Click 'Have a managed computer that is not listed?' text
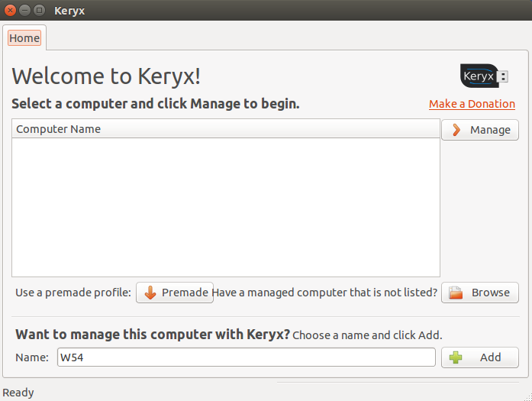Image resolution: width=532 pixels, height=401 pixels. (x=324, y=293)
